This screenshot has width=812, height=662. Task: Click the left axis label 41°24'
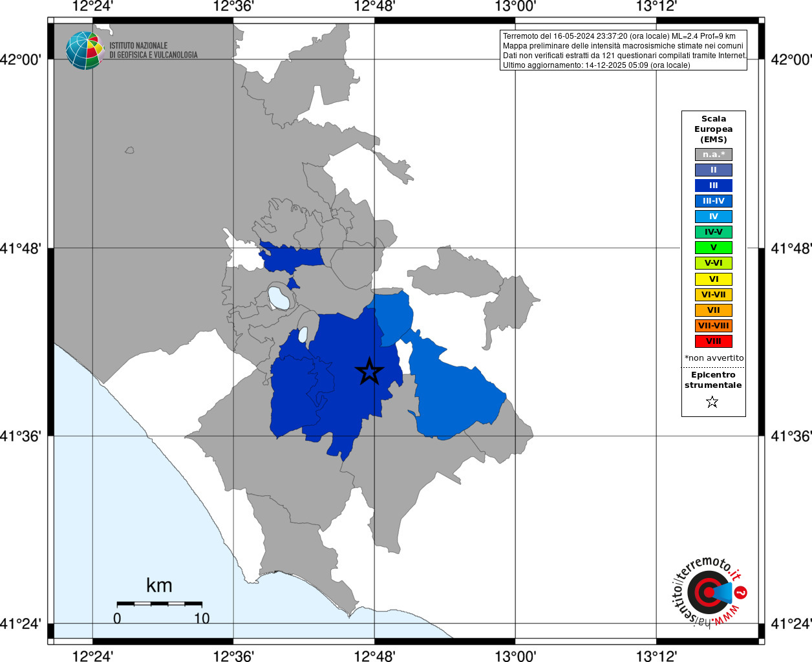coord(21,624)
